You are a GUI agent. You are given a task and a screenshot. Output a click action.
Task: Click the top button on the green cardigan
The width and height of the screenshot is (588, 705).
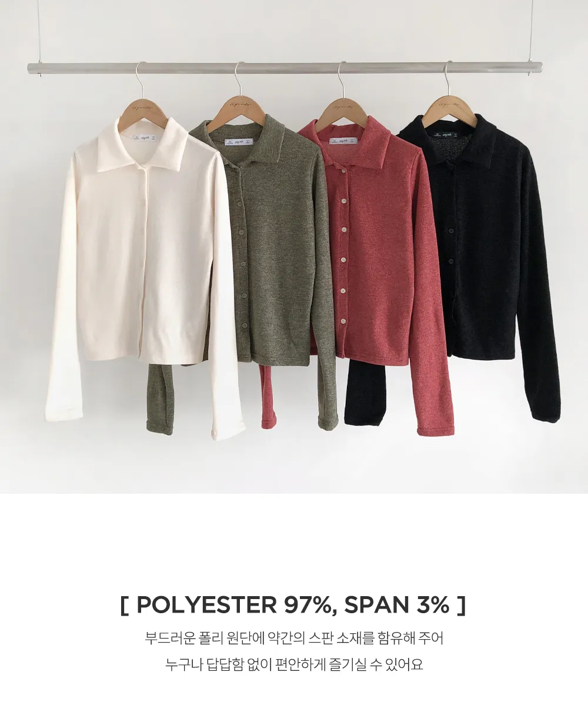(x=239, y=205)
